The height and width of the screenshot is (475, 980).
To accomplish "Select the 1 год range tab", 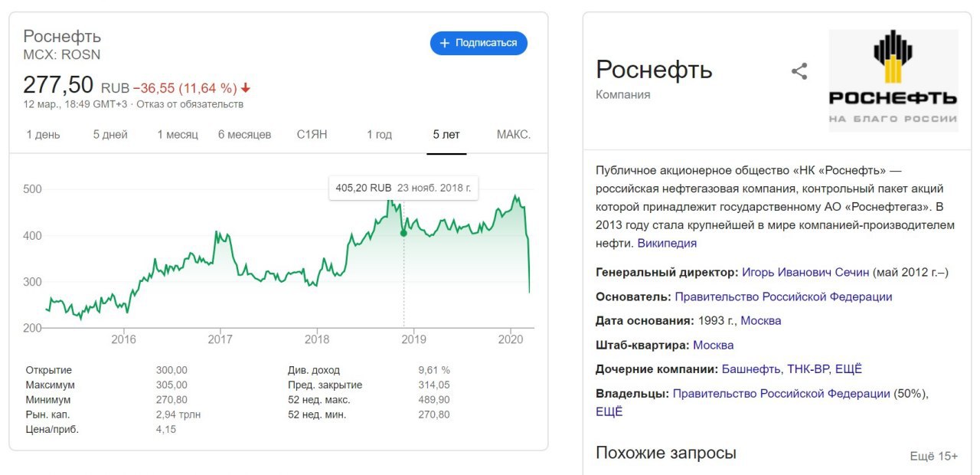I will [x=379, y=135].
